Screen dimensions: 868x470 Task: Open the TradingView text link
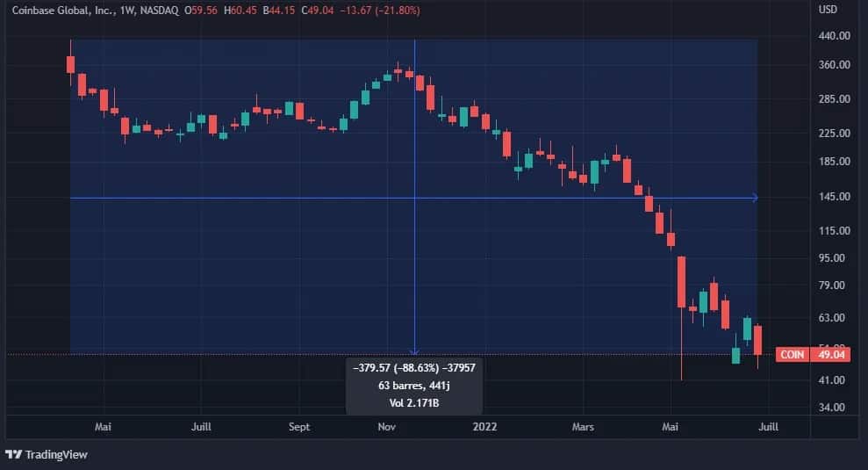56,454
